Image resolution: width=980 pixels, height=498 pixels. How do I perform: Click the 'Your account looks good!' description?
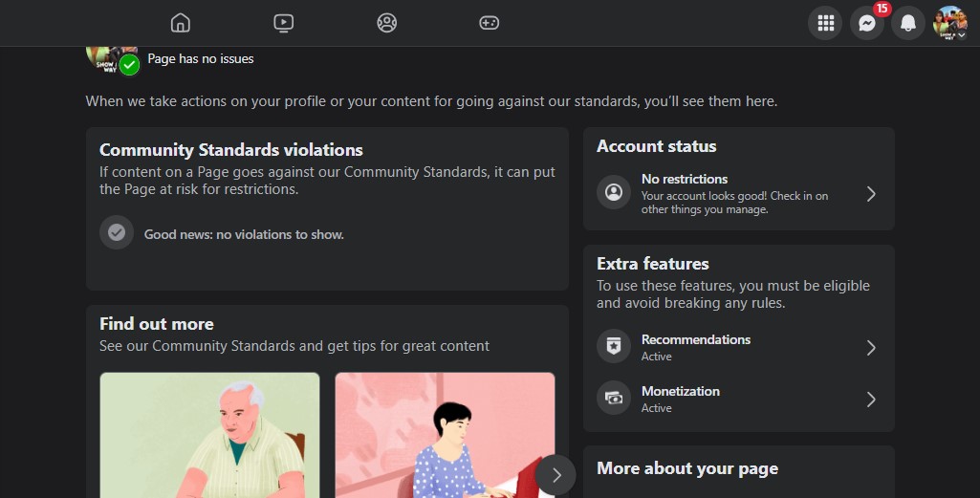pos(734,203)
